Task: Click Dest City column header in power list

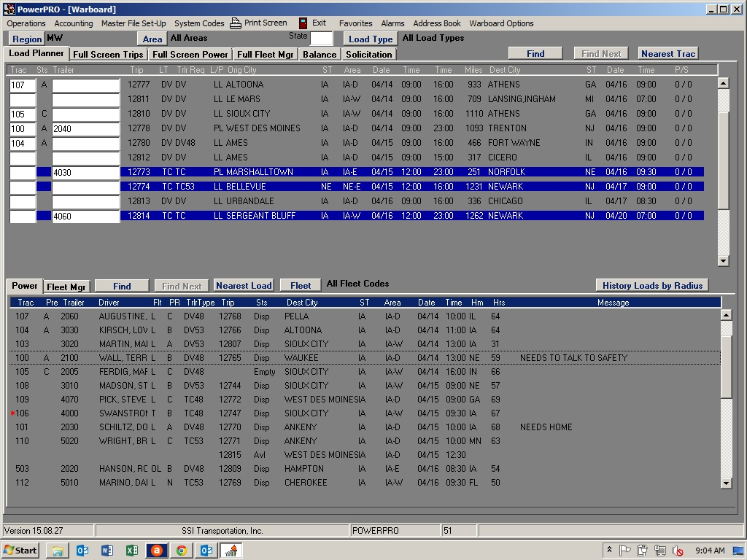Action: (x=302, y=303)
